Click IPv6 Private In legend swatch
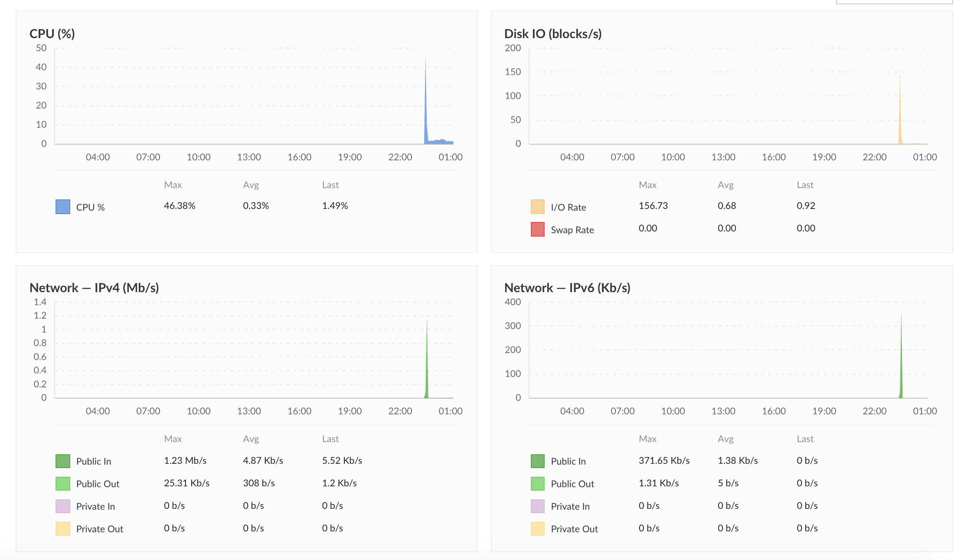Image resolution: width=961 pixels, height=560 pixels. [538, 506]
